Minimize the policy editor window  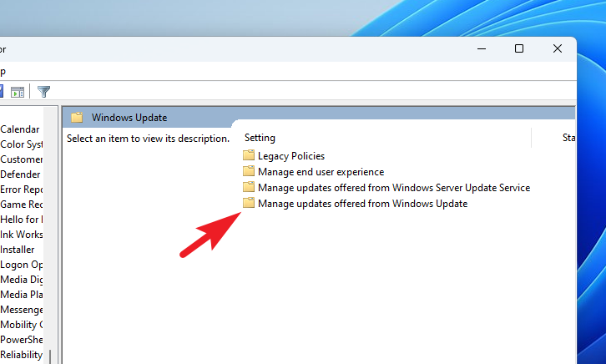point(482,48)
